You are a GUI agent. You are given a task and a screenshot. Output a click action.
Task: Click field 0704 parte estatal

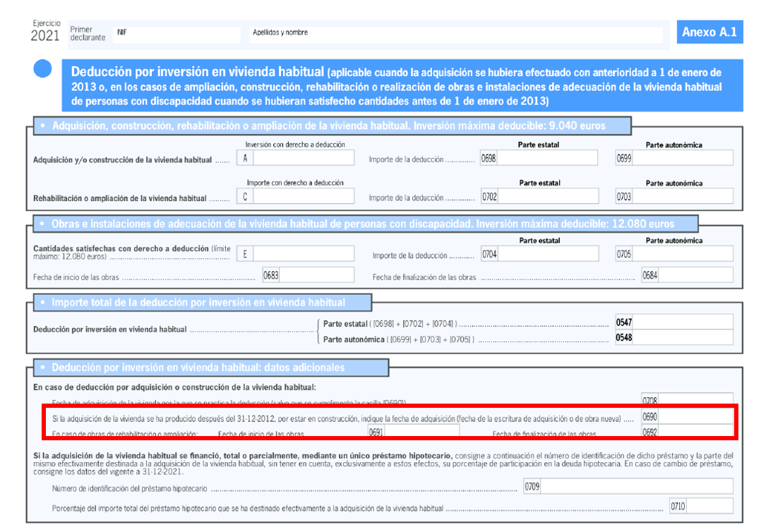coord(548,254)
